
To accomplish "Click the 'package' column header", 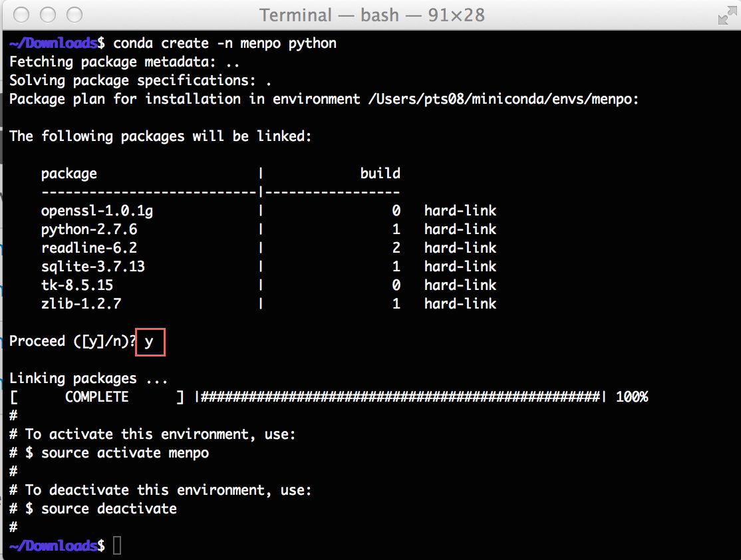I will (69, 174).
